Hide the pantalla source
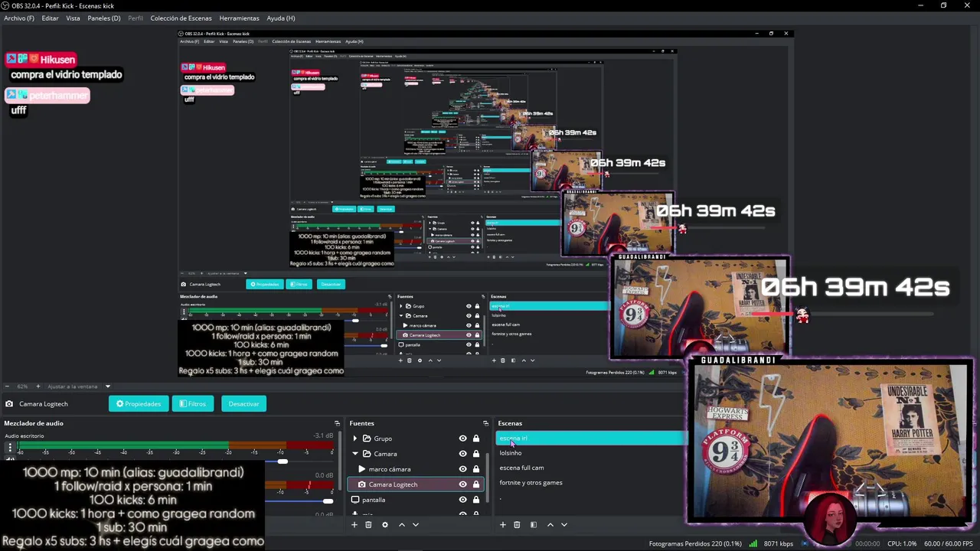This screenshot has height=551, width=980. [x=462, y=500]
